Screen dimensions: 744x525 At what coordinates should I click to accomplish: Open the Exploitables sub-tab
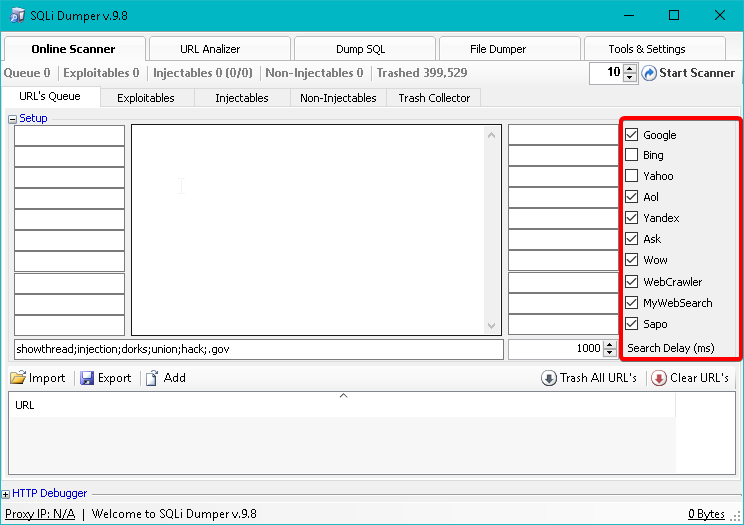pos(147,98)
